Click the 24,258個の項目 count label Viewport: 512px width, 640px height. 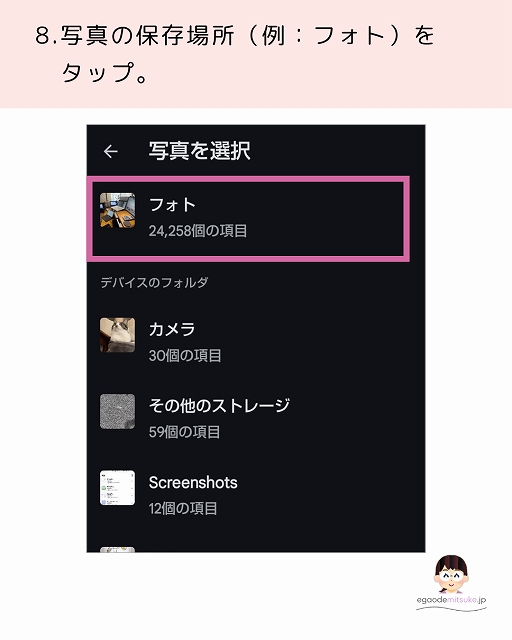(x=198, y=231)
